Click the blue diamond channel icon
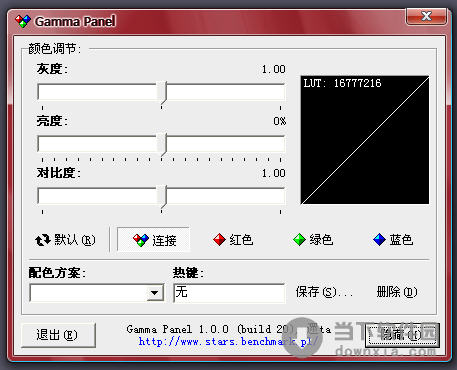Viewport: 457px width, 370px height. 379,240
